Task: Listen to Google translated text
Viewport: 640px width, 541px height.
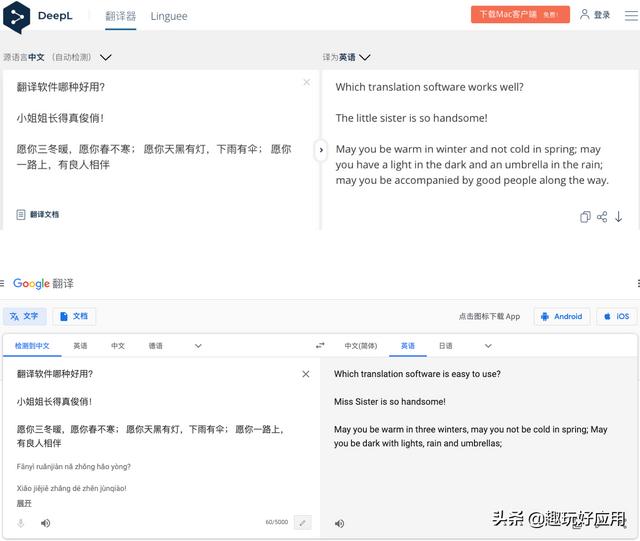Action: click(339, 523)
